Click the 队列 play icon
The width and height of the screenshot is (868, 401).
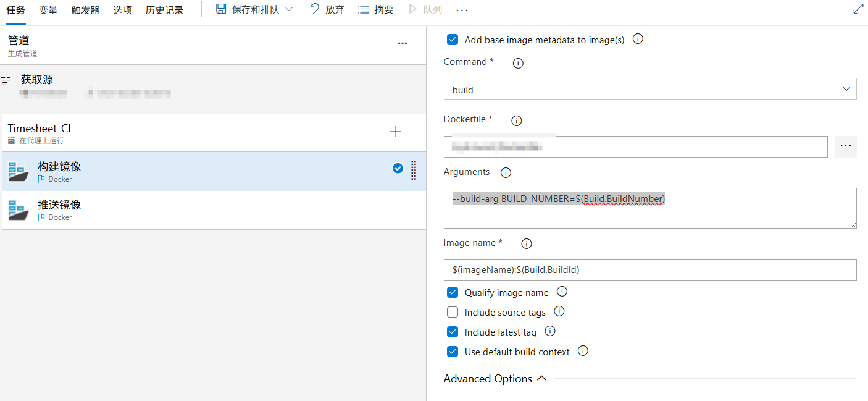click(413, 9)
